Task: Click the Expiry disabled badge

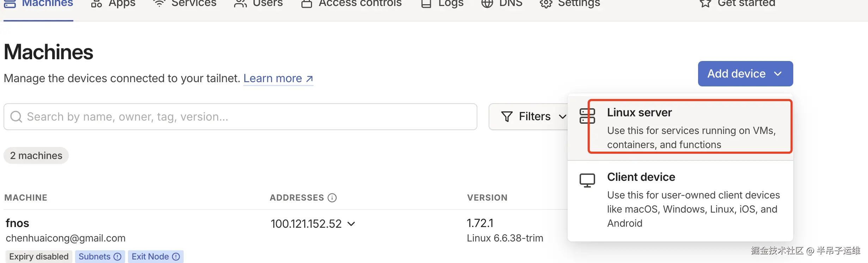Action: point(39,257)
